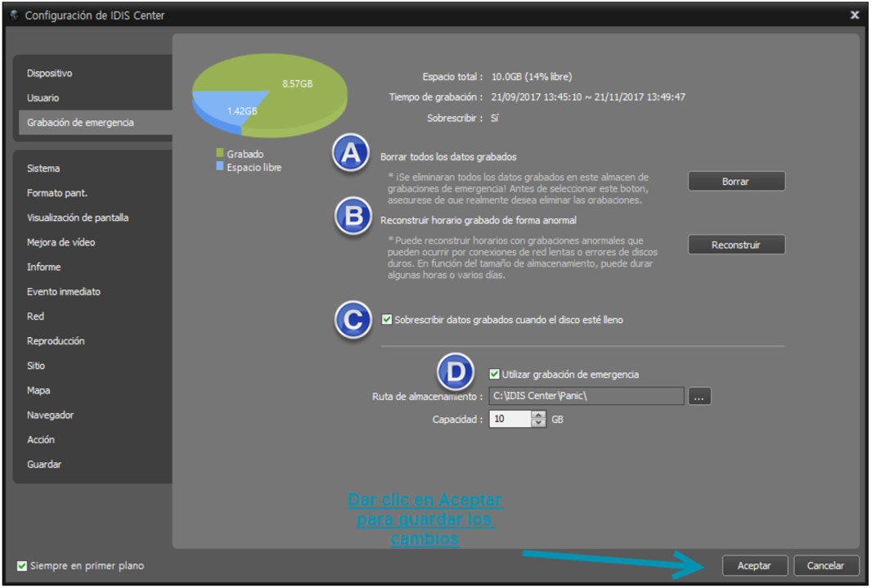Click the Reconstruir button

click(x=736, y=245)
